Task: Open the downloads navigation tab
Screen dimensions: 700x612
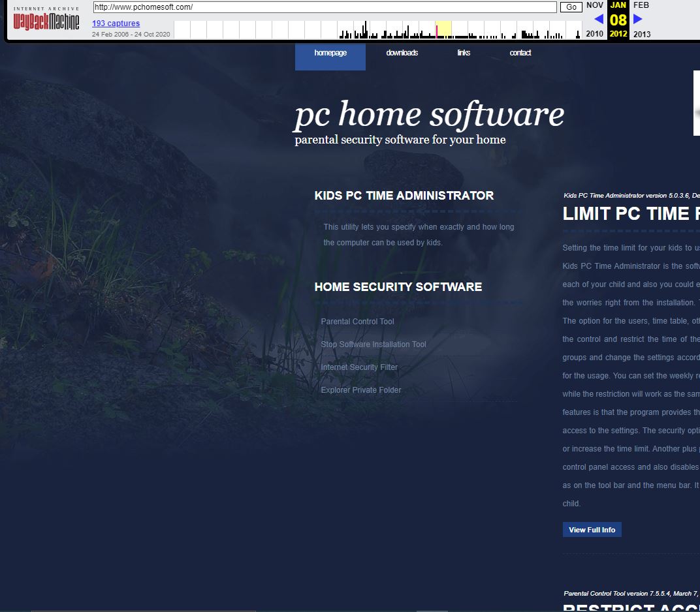Action: point(402,53)
